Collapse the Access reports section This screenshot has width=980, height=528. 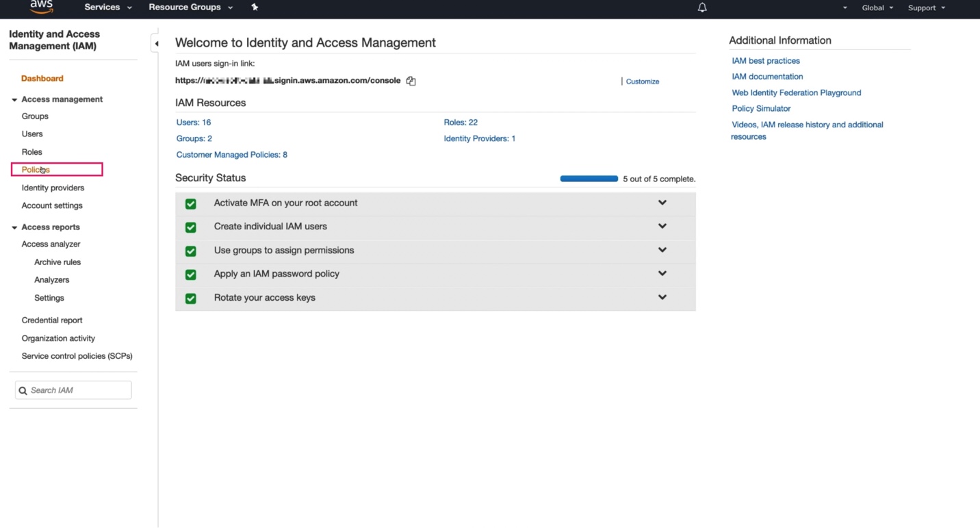click(x=14, y=227)
